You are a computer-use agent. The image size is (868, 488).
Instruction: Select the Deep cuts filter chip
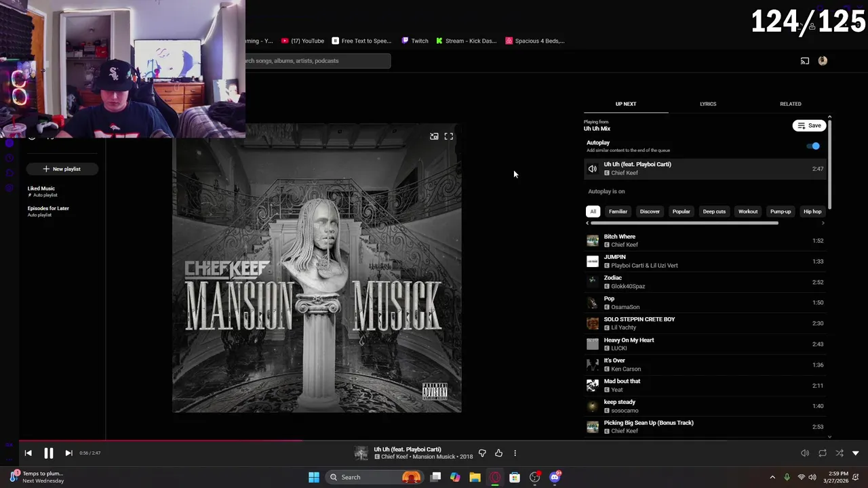click(714, 211)
